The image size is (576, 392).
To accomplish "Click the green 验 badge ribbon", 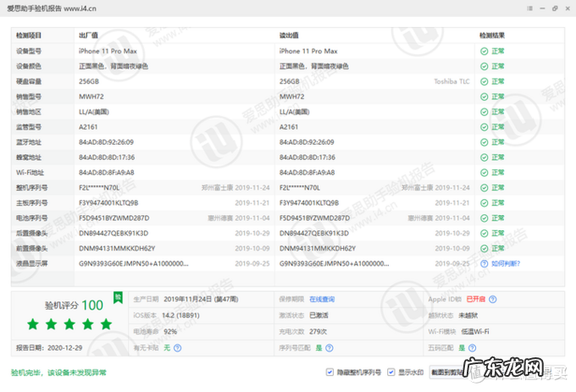I will click(118, 297).
